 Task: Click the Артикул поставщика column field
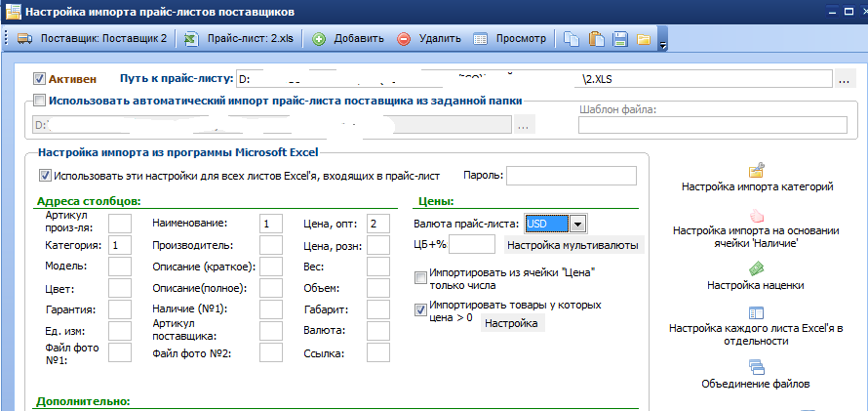271,331
